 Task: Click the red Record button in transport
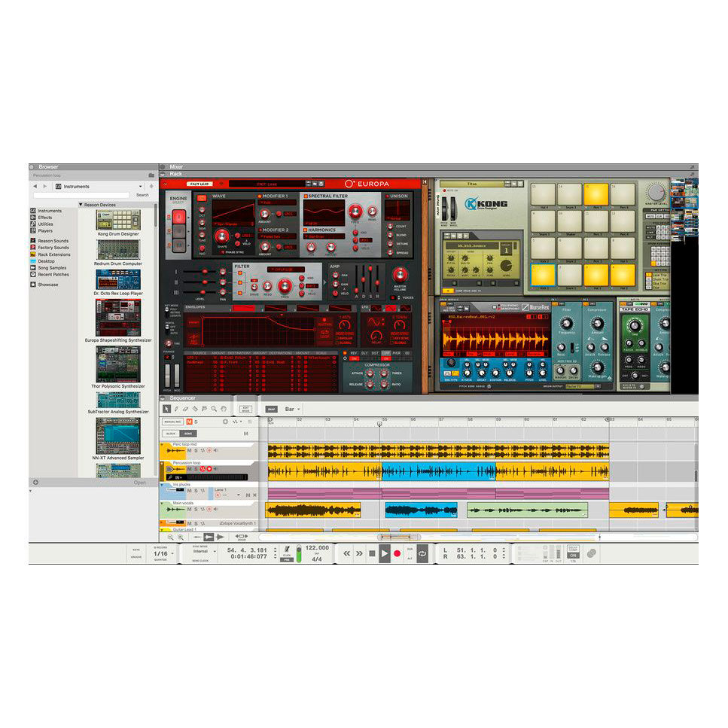tap(397, 553)
